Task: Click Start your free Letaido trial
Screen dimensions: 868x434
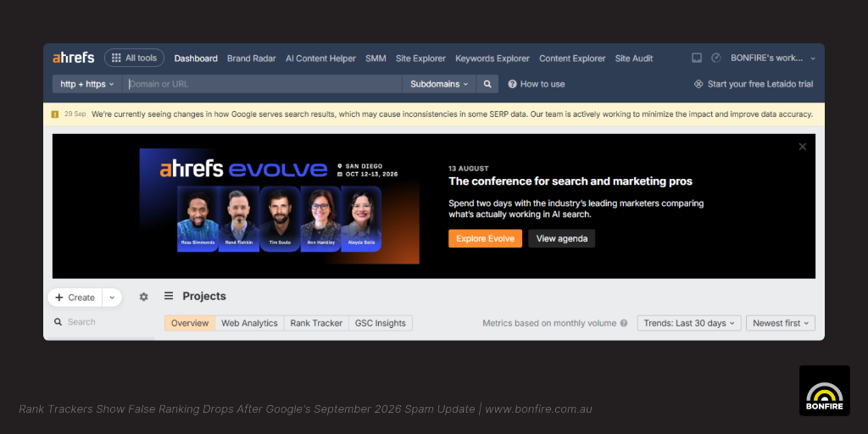Action: (x=754, y=84)
